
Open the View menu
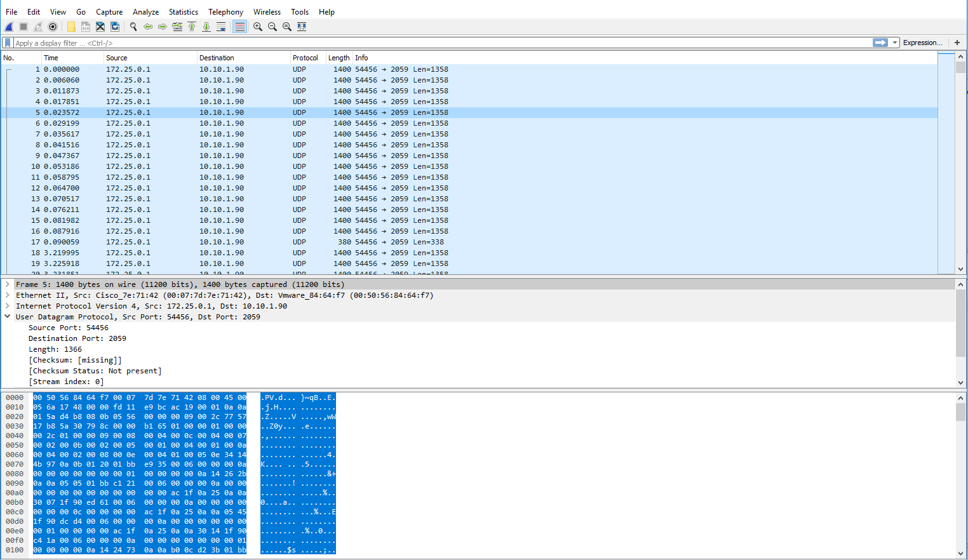point(58,11)
